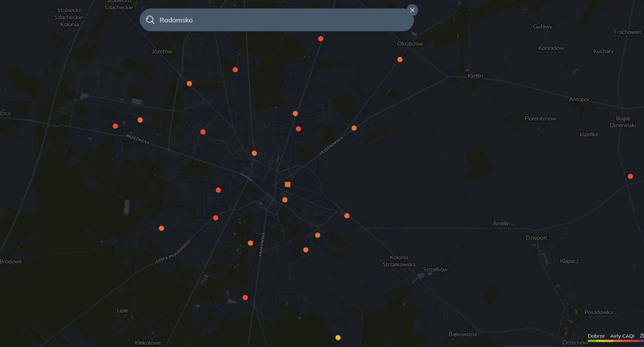Select the southernmost red sensor marker
Screen dimensions: 644x347
(x=245, y=298)
